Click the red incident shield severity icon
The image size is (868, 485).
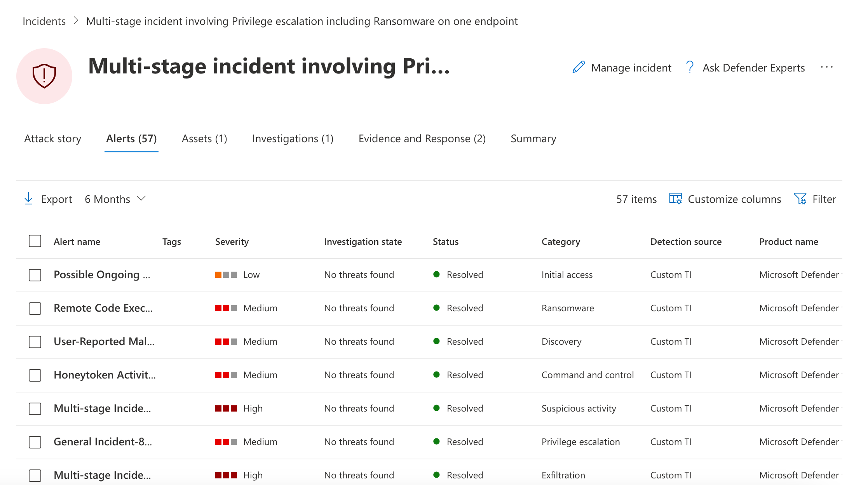coord(44,76)
